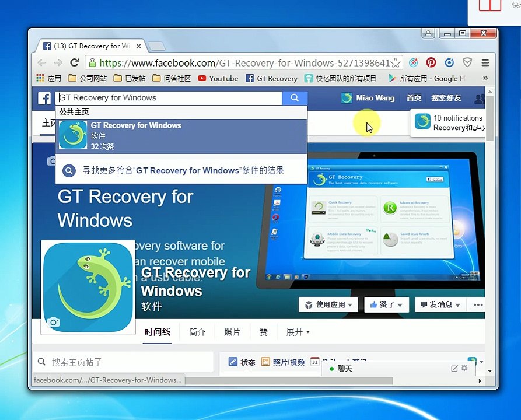Click the horizontal scrollbar right arrow
This screenshot has height=420, width=521.
[x=480, y=381]
